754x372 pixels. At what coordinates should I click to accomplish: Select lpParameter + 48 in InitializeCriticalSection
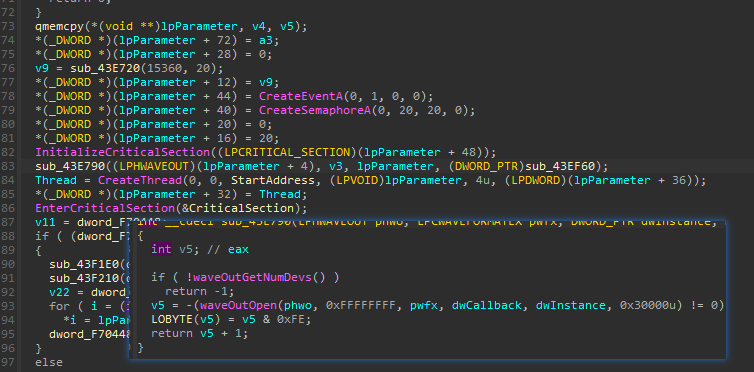pyautogui.click(x=420, y=152)
